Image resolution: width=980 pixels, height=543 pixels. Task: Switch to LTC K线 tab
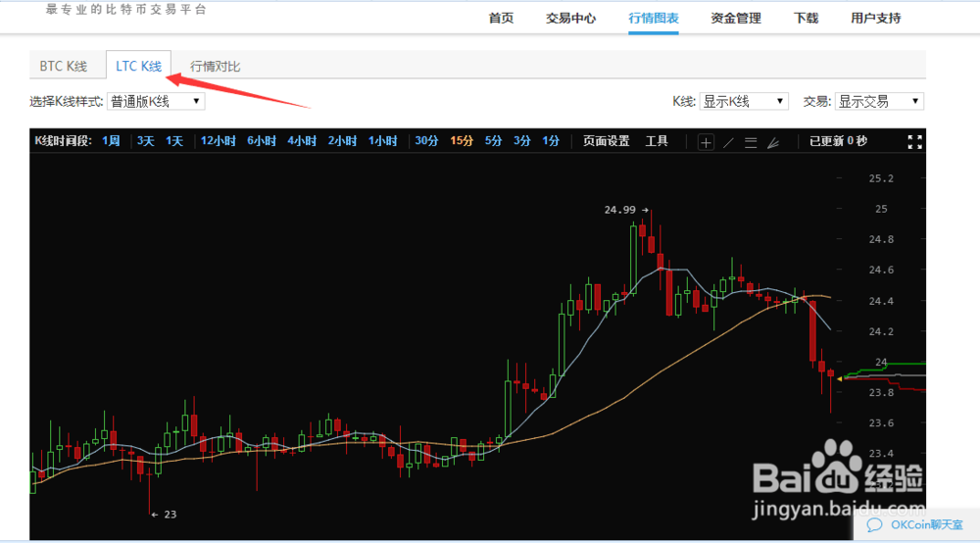point(138,66)
